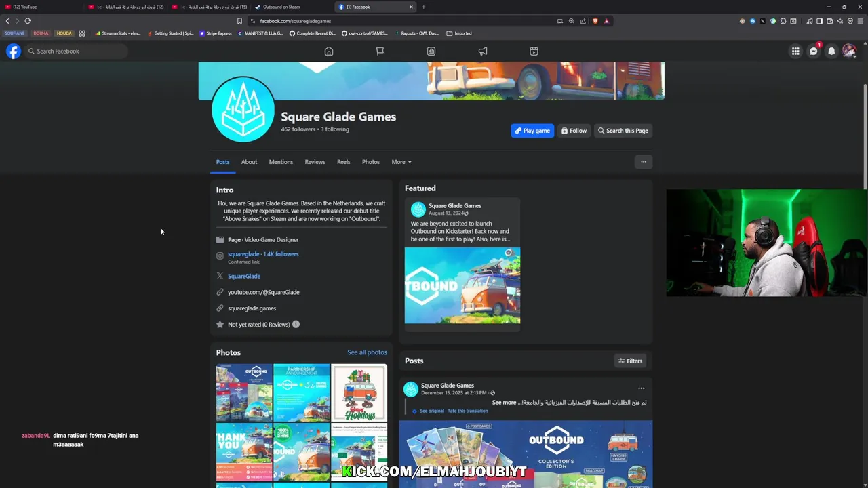Select the Posts tab
Screen dimensions: 868x488
pyautogui.click(x=222, y=162)
